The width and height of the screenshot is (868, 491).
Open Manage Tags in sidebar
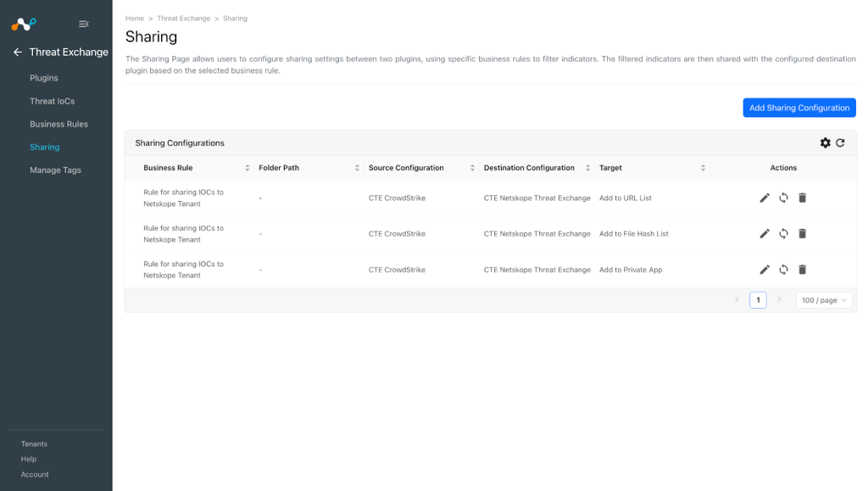tap(55, 170)
